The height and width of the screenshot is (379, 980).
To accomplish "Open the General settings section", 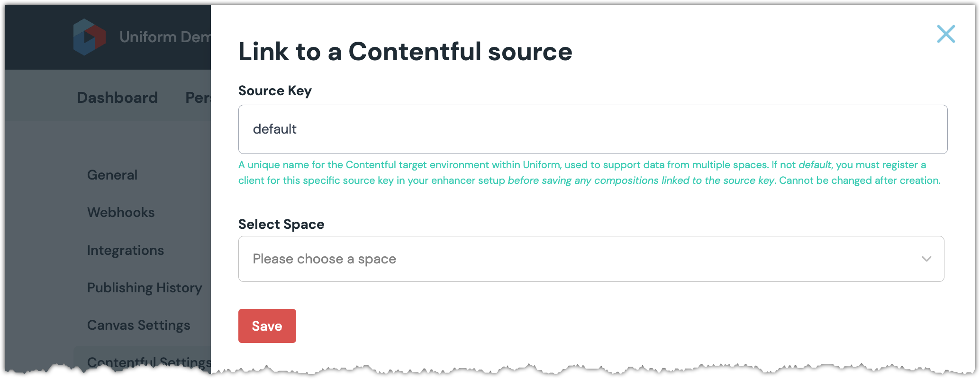I will click(112, 175).
